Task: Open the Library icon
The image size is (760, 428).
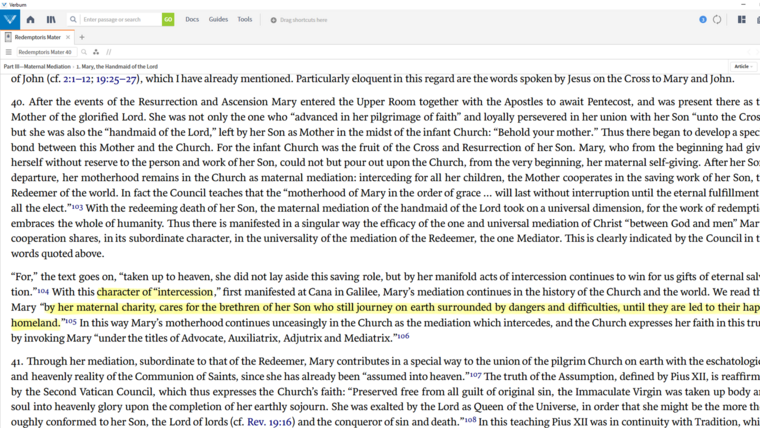Action: (x=51, y=20)
